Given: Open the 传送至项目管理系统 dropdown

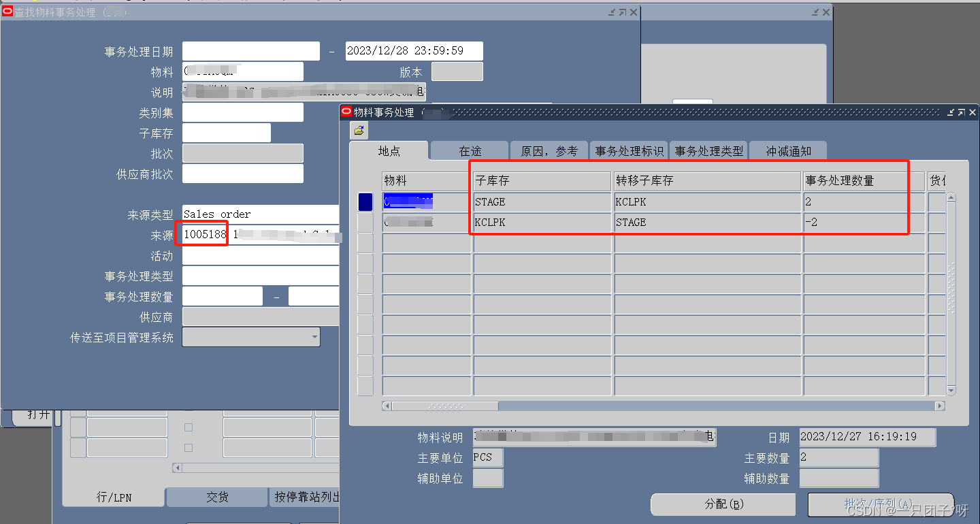Looking at the screenshot, I should (314, 337).
